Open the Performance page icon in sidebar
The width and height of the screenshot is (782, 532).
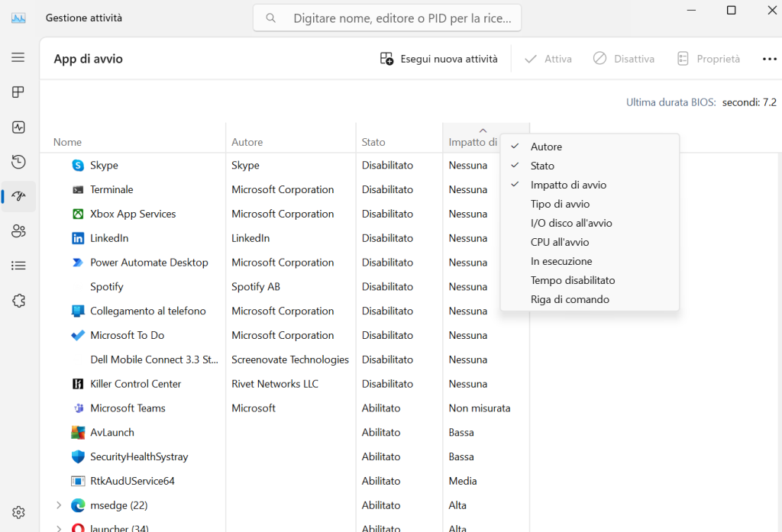pos(18,127)
